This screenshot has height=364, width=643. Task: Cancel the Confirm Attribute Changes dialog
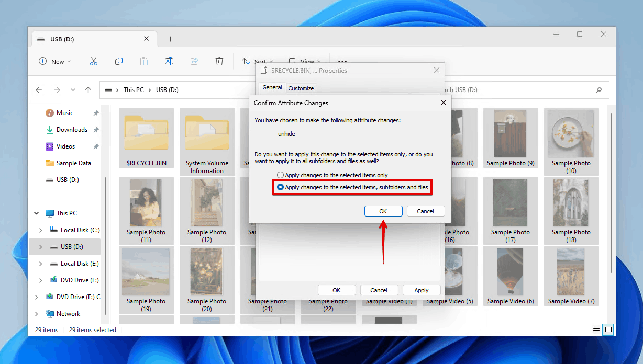point(425,211)
